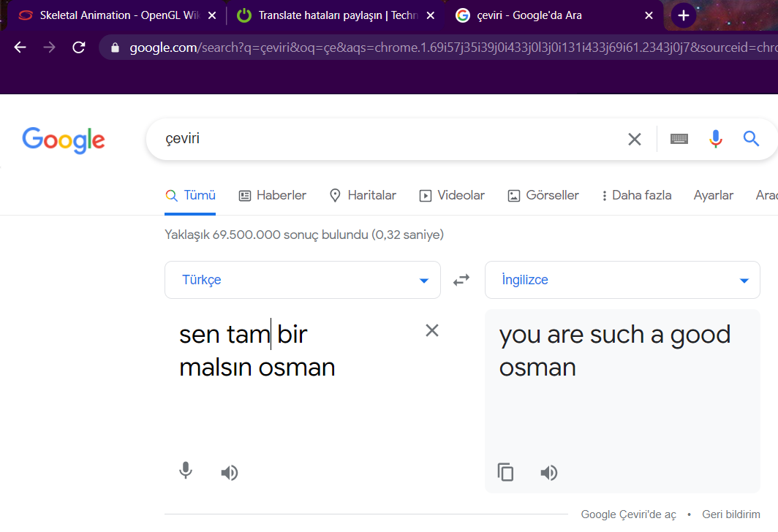This screenshot has height=532, width=778.
Task: Open Ayarlar settings menu
Action: [713, 195]
